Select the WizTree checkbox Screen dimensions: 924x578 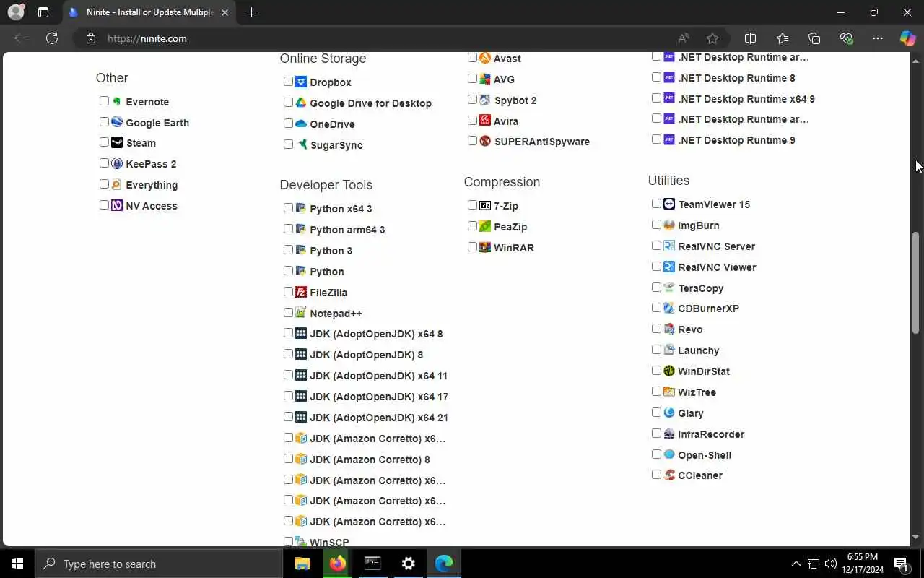[656, 392]
